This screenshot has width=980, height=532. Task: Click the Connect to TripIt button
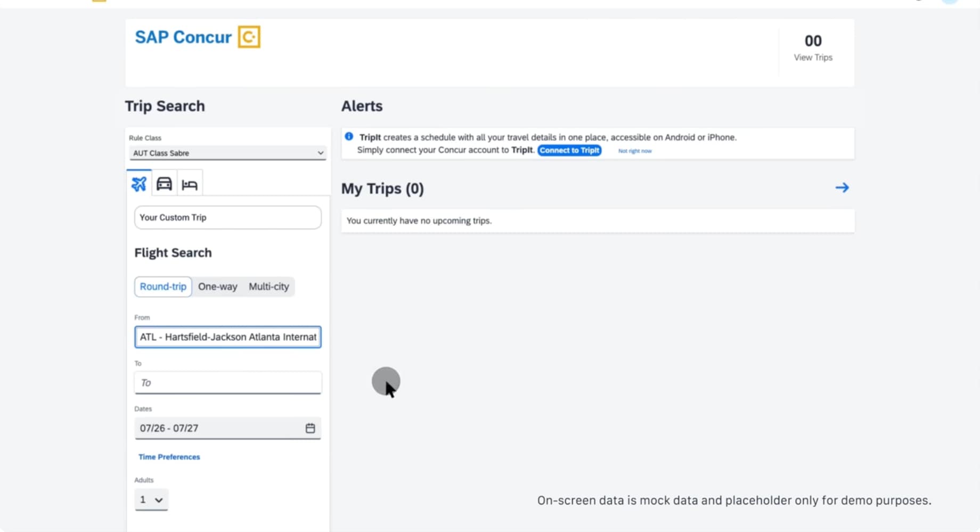point(569,150)
